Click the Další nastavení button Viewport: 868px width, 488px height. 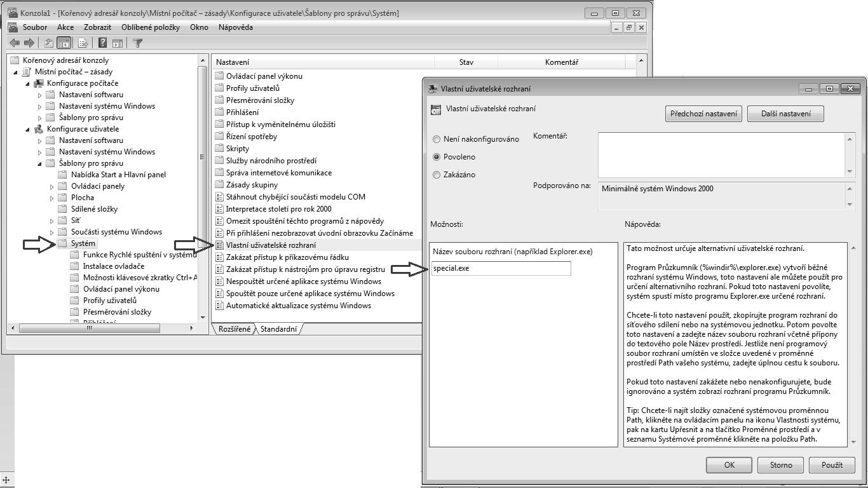[786, 114]
